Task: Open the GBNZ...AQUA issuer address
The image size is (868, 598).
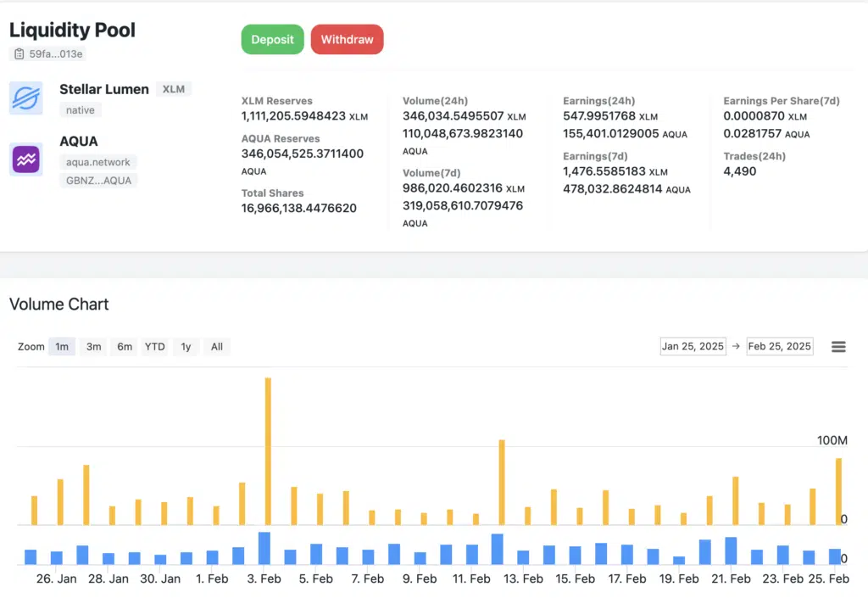Action: (x=98, y=181)
